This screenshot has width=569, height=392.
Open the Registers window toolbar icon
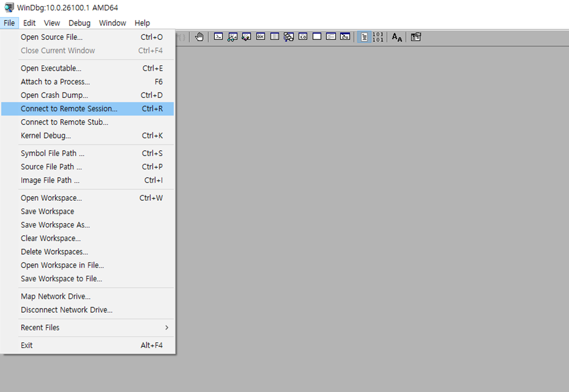point(260,37)
